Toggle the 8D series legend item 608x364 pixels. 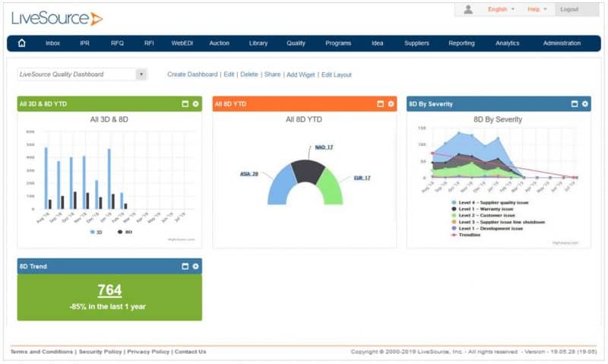(125, 232)
